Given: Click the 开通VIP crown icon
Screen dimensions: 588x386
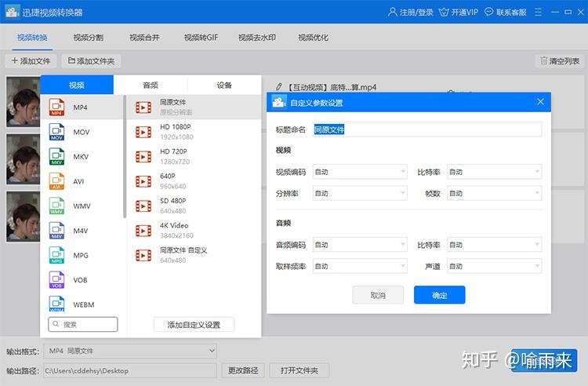Looking at the screenshot, I should (444, 13).
